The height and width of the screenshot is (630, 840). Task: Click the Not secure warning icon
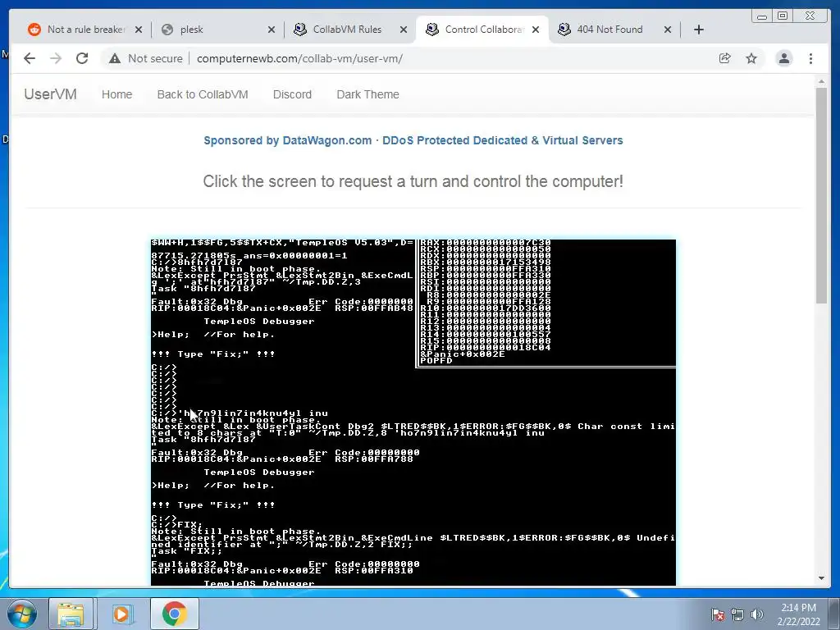tap(115, 58)
